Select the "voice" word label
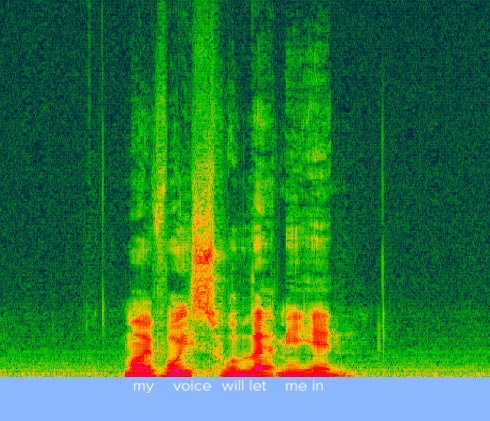Viewport: 490px width, 421px height. tap(192, 386)
